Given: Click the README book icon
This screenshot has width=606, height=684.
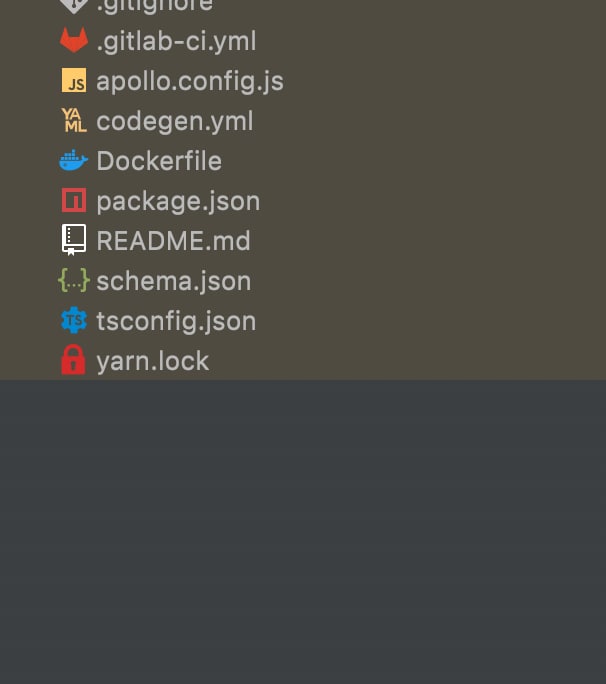Looking at the screenshot, I should 74,240.
